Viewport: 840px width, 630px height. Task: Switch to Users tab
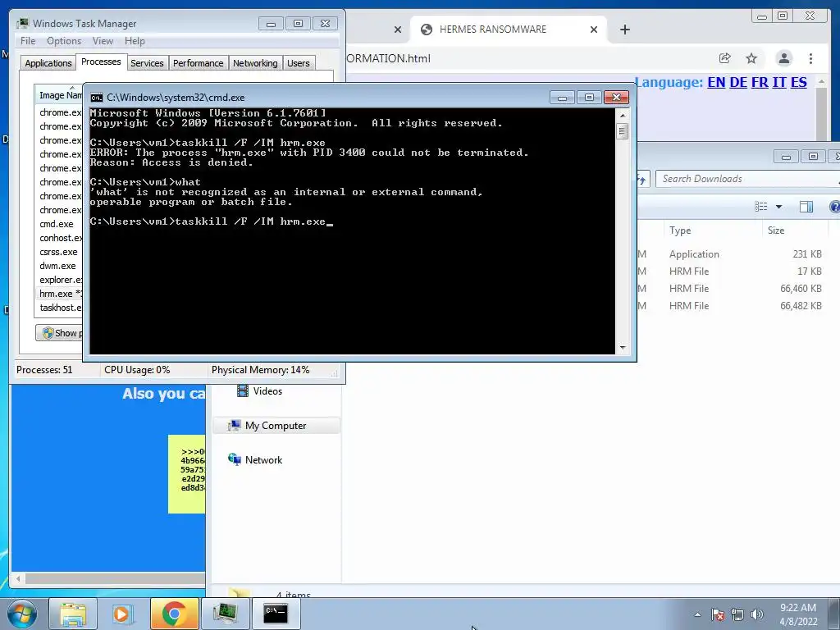[x=299, y=63]
